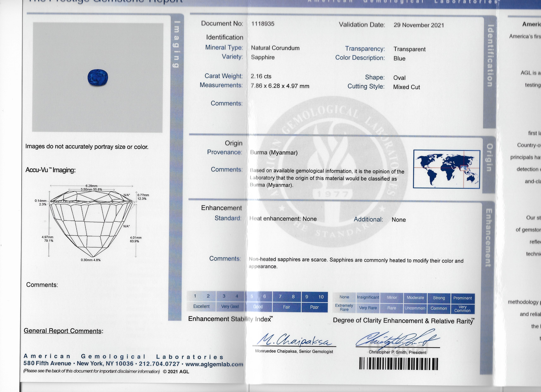Click the image accuracy disclaimer under the photo
The image size is (541, 392).
tap(87, 147)
